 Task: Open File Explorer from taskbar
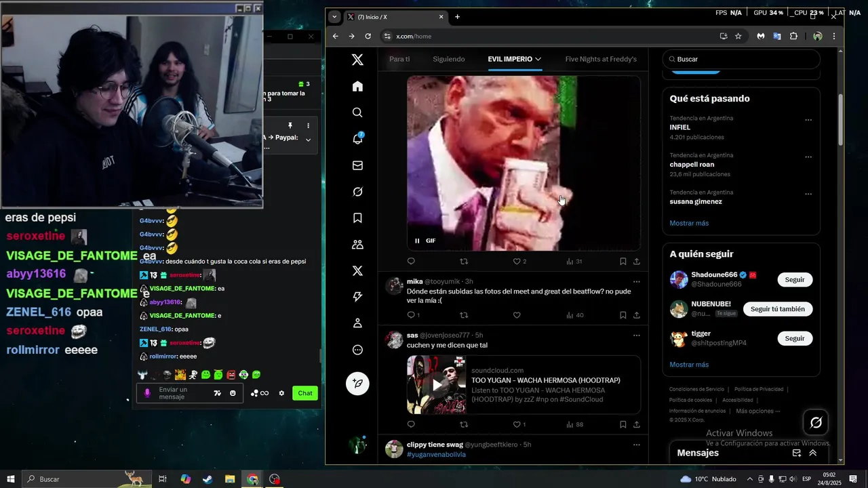(x=230, y=479)
